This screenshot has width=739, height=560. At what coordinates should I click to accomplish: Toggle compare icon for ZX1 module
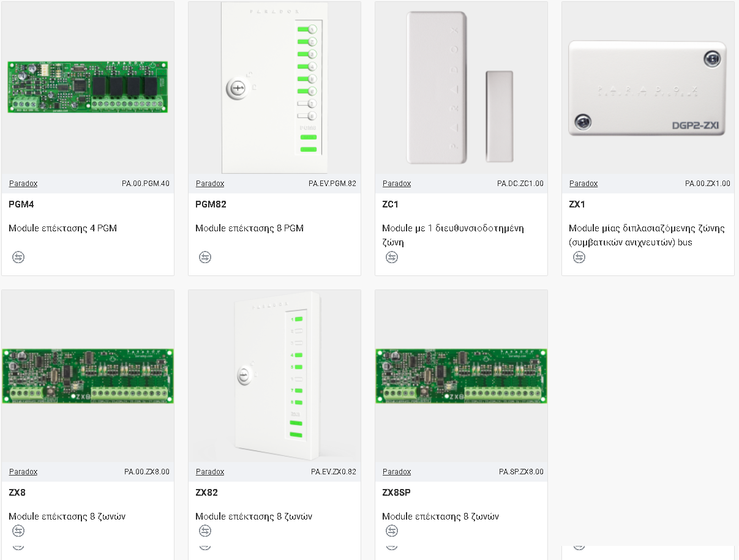click(x=579, y=258)
